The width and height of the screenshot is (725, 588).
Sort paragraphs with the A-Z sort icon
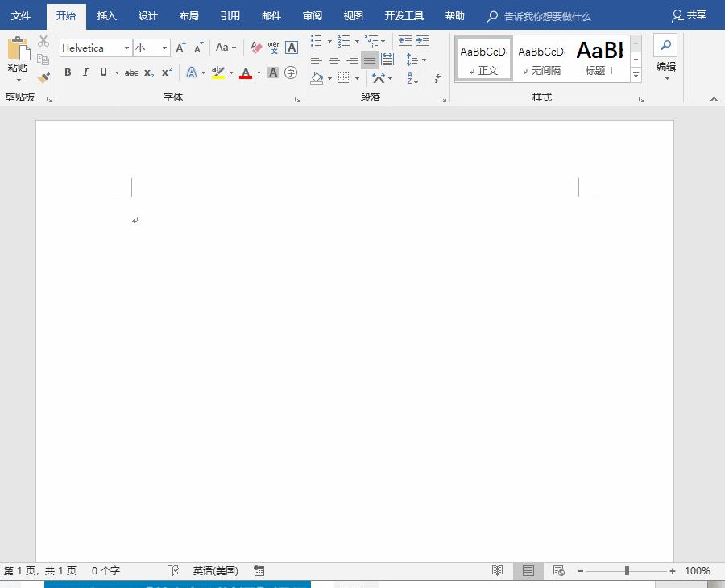point(412,78)
